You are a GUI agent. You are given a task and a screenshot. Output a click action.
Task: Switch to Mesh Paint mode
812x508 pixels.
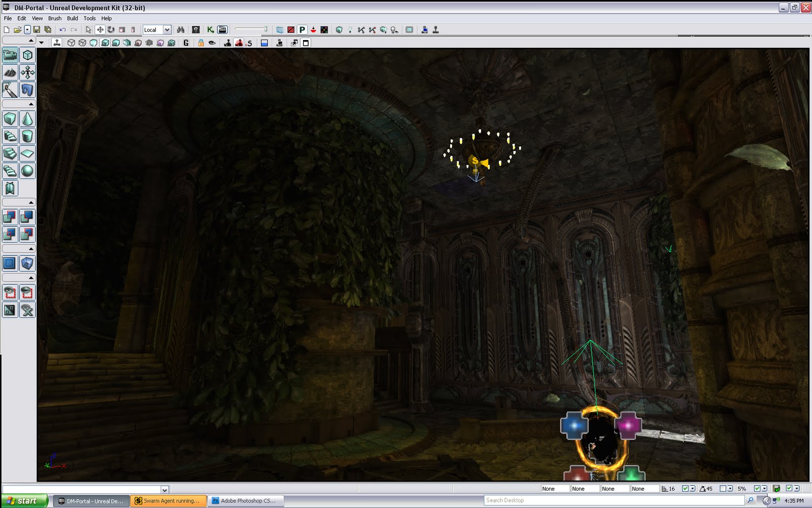click(x=10, y=90)
